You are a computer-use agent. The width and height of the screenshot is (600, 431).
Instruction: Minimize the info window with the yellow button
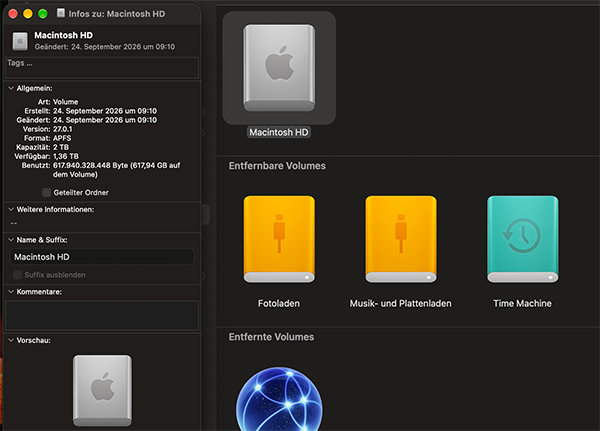[28, 14]
